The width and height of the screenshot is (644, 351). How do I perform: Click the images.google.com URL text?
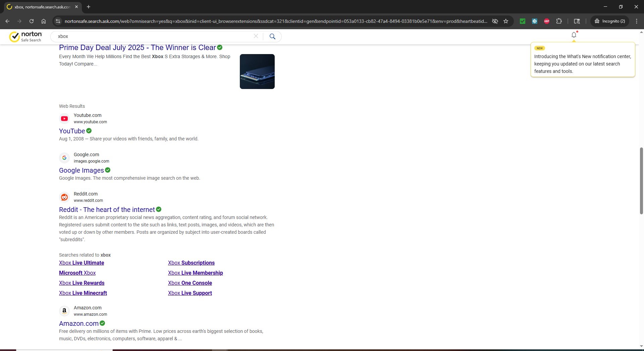91,161
